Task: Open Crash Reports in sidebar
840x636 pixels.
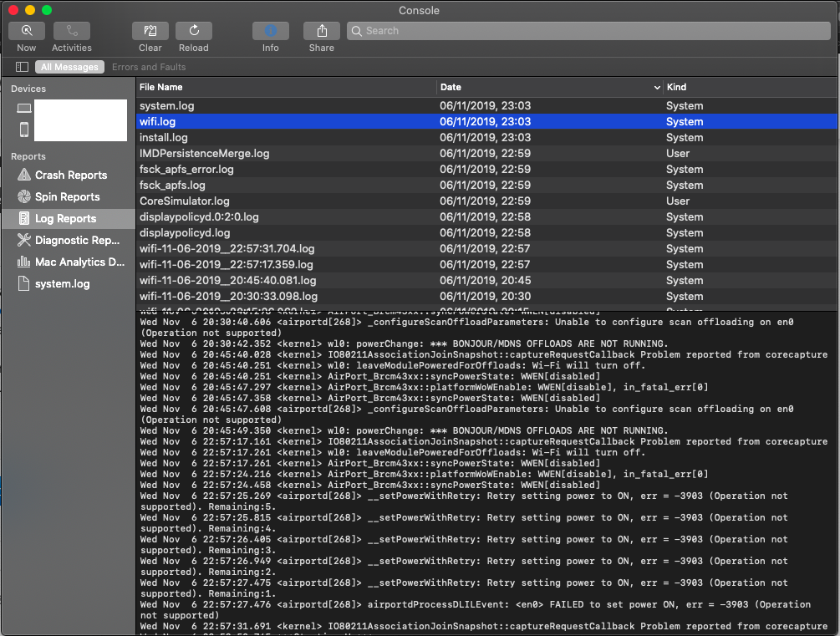Action: coord(71,176)
